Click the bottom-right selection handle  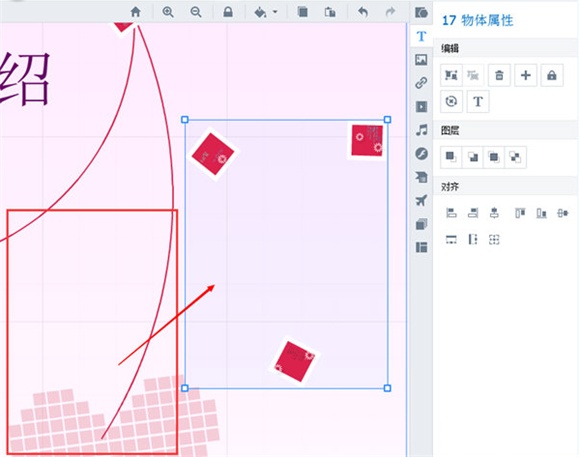pos(387,388)
